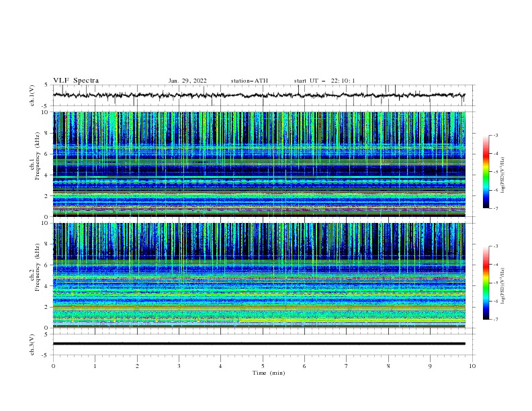
Task: Click the 'ch.3(V)' axis label
Action: click(32, 345)
